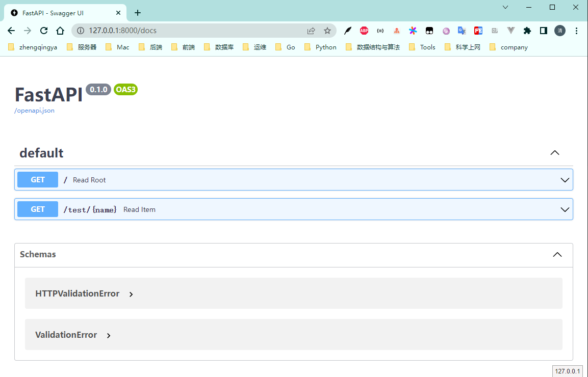Open the 前端 bookmark folder
Viewport: 588px width, 377px height.
click(x=183, y=47)
